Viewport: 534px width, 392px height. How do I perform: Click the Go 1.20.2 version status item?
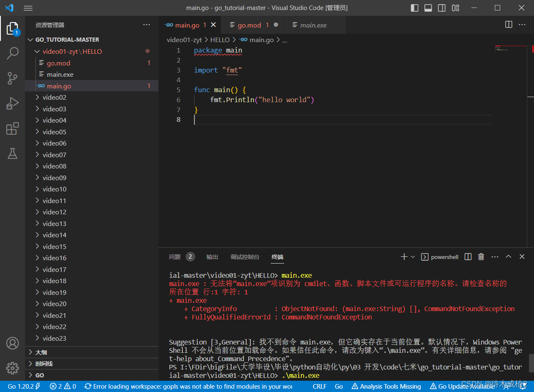point(24,387)
